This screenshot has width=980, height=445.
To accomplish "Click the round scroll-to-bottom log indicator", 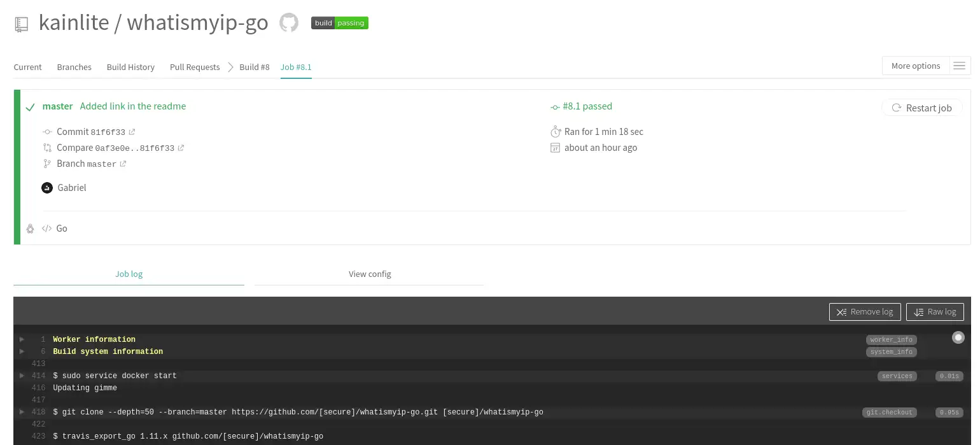I will (x=958, y=337).
